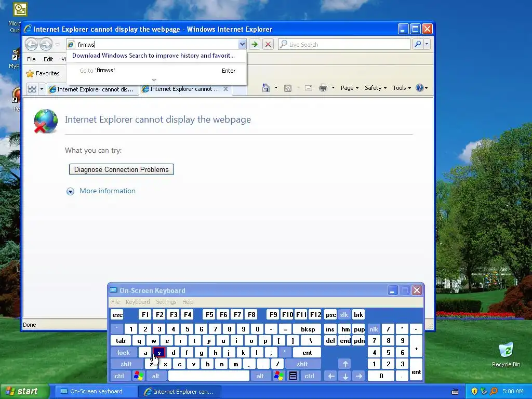Click the left Windows logo key on the keyboard
Viewport: 532px width, 399px height.
tap(138, 376)
